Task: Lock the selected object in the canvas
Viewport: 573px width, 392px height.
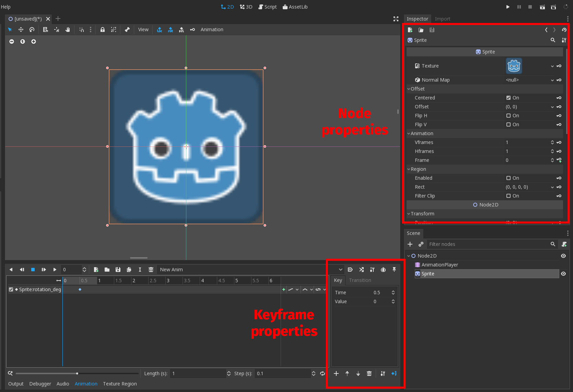Action: (103, 29)
